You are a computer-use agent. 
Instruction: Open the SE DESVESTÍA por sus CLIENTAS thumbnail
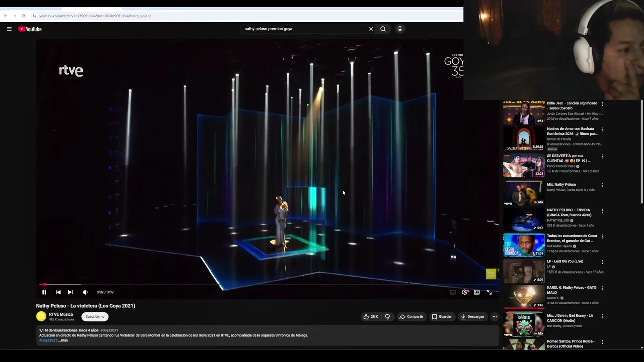pyautogui.click(x=524, y=165)
